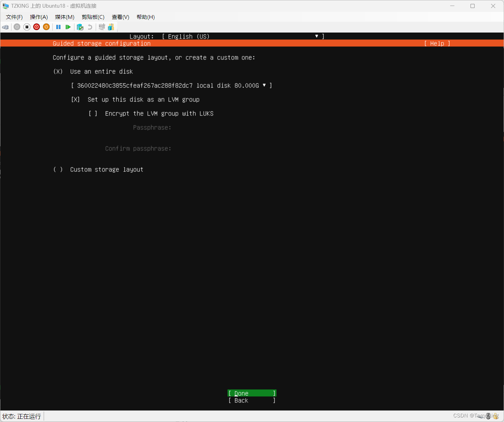504x422 pixels.
Task: Maximize the virtual machine connection window
Action: pyautogui.click(x=473, y=6)
